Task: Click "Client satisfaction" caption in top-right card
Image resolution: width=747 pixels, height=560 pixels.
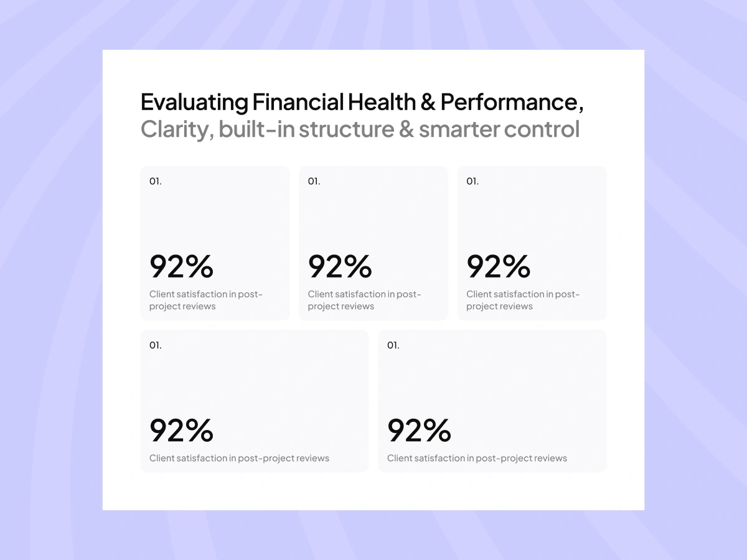Action: (523, 300)
